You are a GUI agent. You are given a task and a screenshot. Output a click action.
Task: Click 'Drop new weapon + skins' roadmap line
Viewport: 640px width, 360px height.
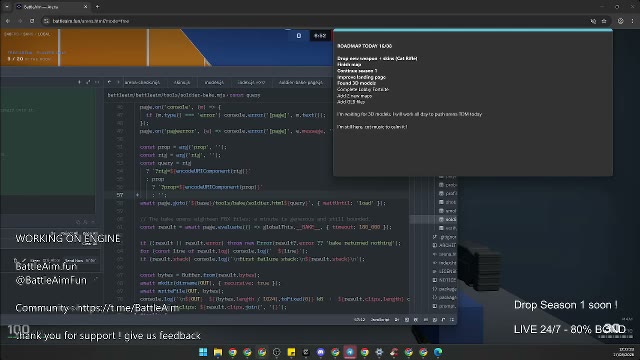377,58
